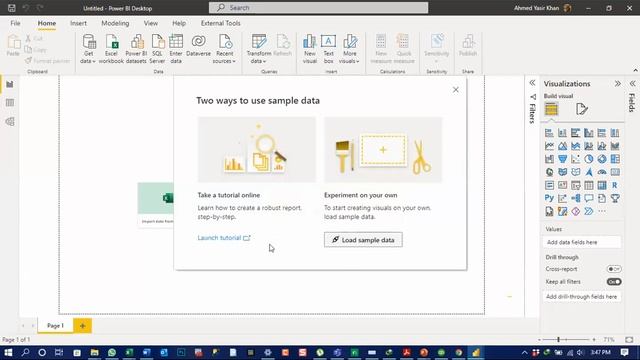Toggle Cross-report drill through switch
This screenshot has width=640, height=360.
(x=613, y=269)
